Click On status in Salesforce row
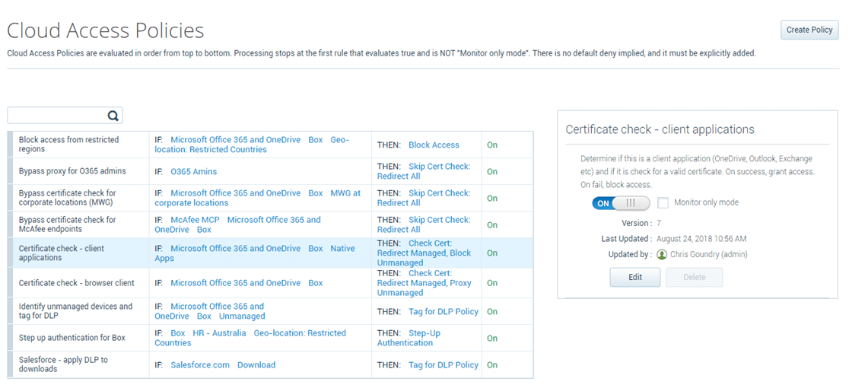The height and width of the screenshot is (388, 868). [x=492, y=364]
